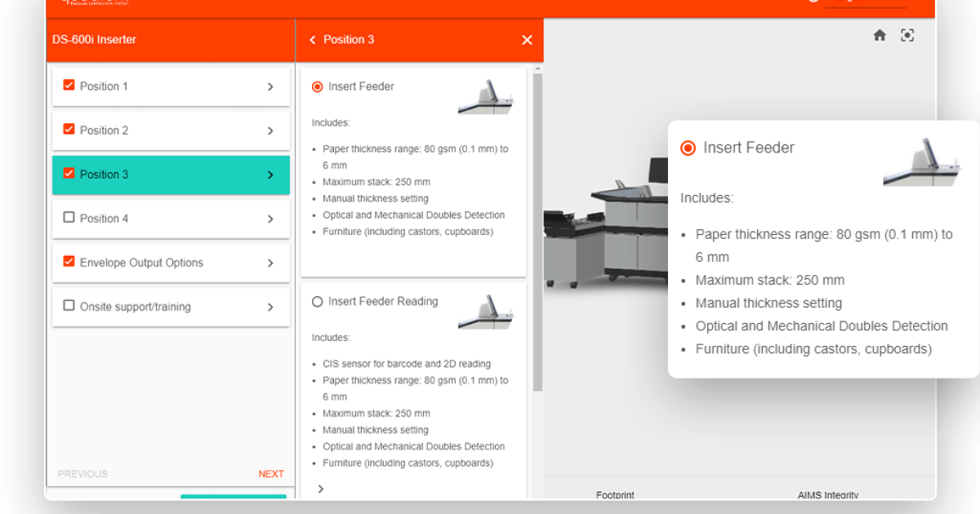Go back using Position 3 arrow
This screenshot has width=980, height=514.
coord(313,40)
